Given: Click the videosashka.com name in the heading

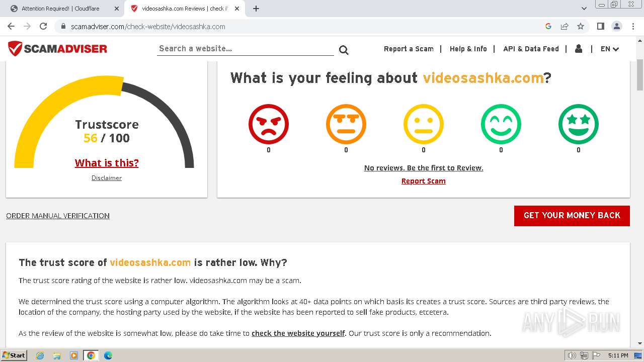Looking at the screenshot, I should tap(483, 78).
